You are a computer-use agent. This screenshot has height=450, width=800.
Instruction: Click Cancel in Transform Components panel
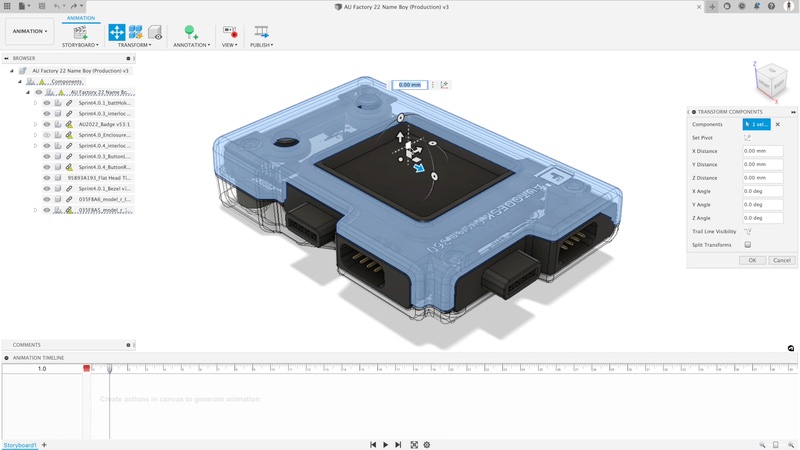coord(780,260)
